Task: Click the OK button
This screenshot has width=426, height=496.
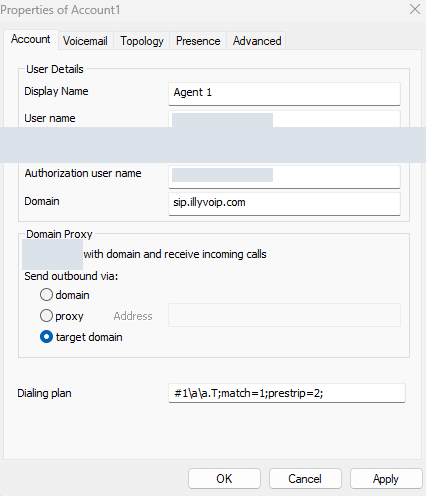Action: pos(224,479)
